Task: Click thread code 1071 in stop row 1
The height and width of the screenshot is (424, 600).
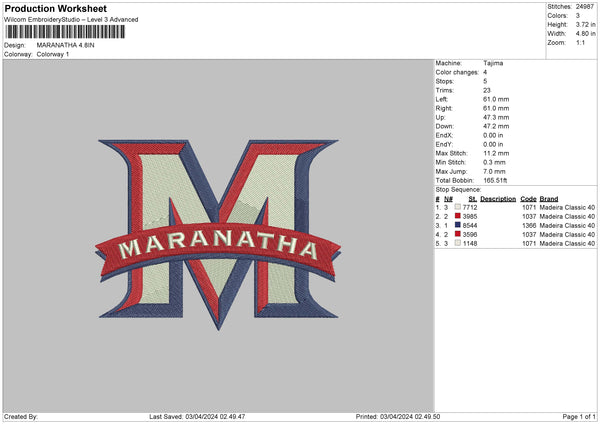Action: tap(529, 207)
